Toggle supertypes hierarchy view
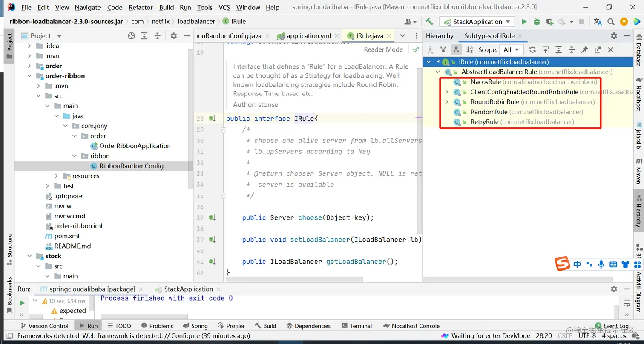The height and width of the screenshot is (344, 644). point(443,50)
